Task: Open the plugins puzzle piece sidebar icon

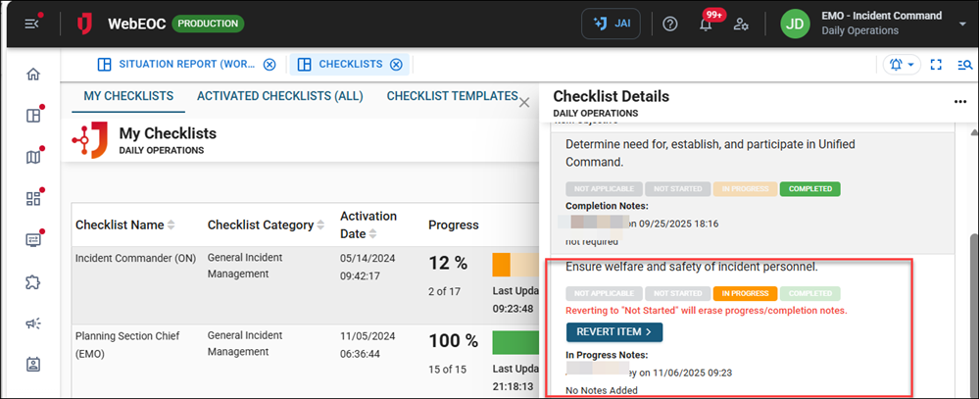Action: click(33, 282)
